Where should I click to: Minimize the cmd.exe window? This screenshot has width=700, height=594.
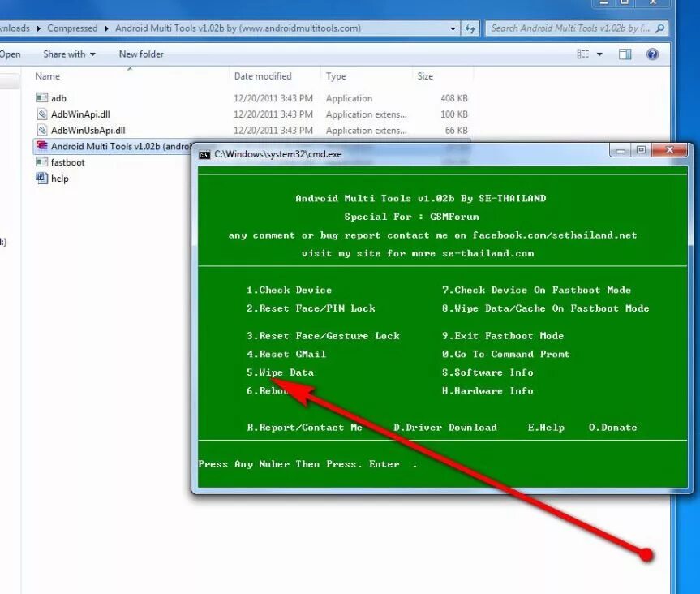point(620,150)
